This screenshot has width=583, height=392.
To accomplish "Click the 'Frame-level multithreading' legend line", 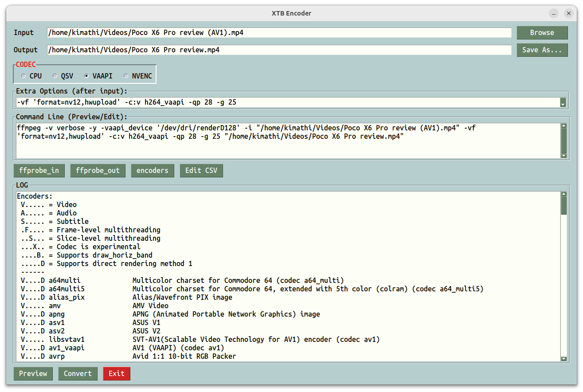I will pos(90,230).
